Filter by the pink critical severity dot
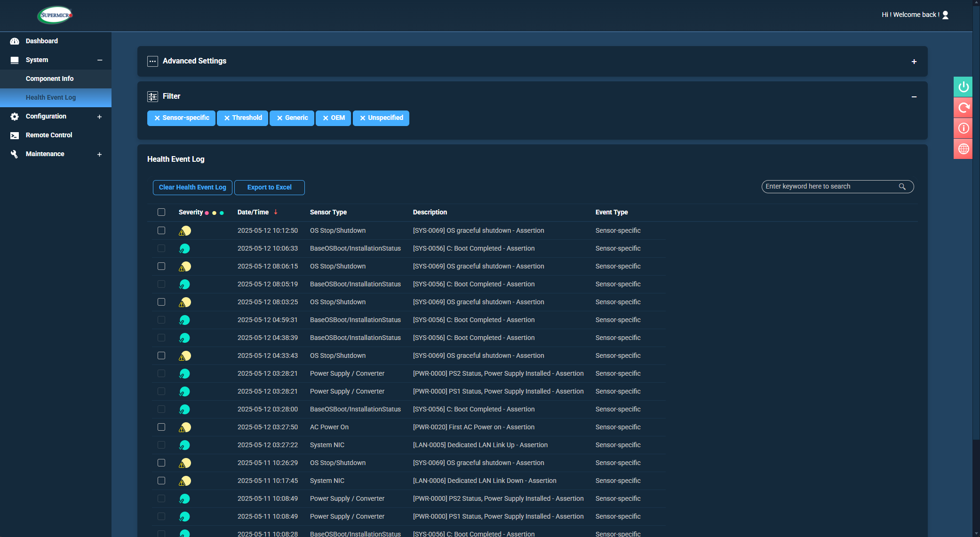980x537 pixels. tap(207, 213)
